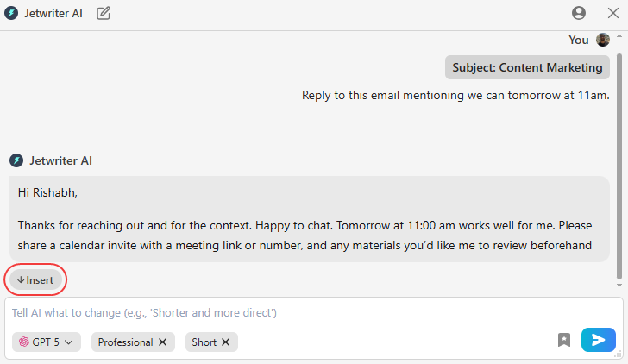Open the account profile icon
This screenshot has height=364, width=628.
click(579, 13)
